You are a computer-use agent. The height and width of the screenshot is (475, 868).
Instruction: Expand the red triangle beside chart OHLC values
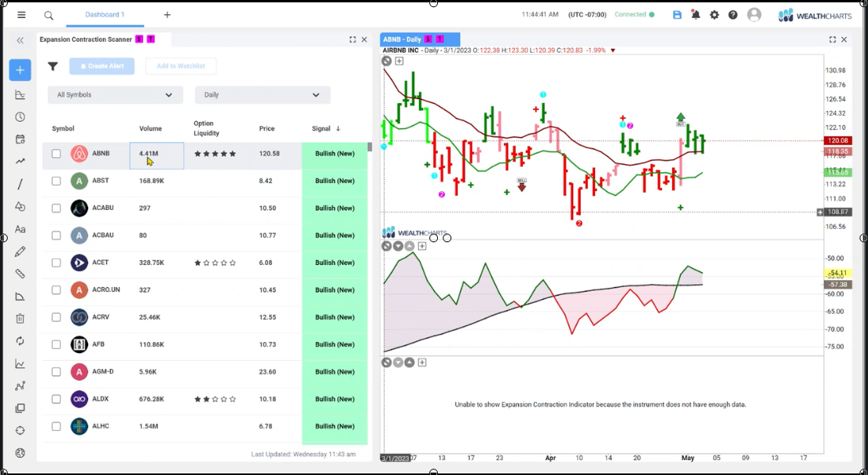pyautogui.click(x=612, y=50)
